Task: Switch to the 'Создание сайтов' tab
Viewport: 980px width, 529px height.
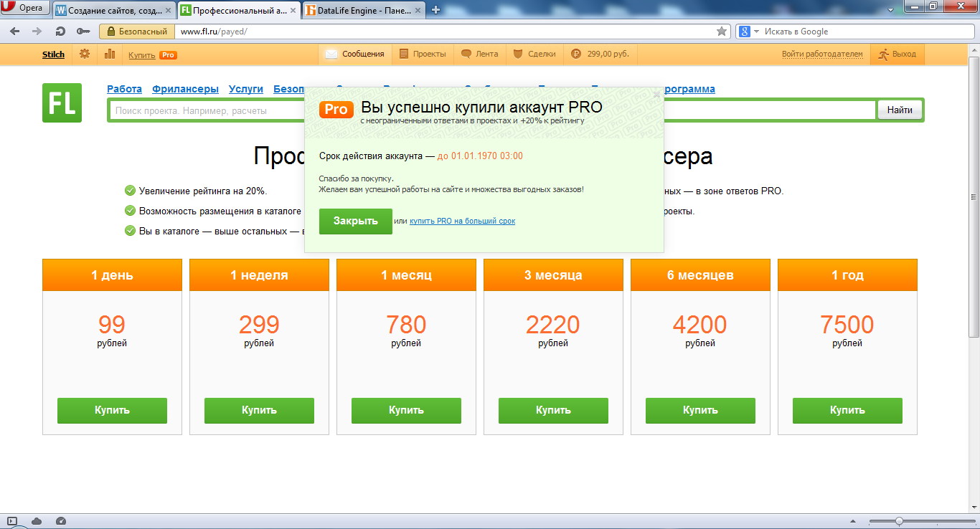Action: tap(114, 10)
